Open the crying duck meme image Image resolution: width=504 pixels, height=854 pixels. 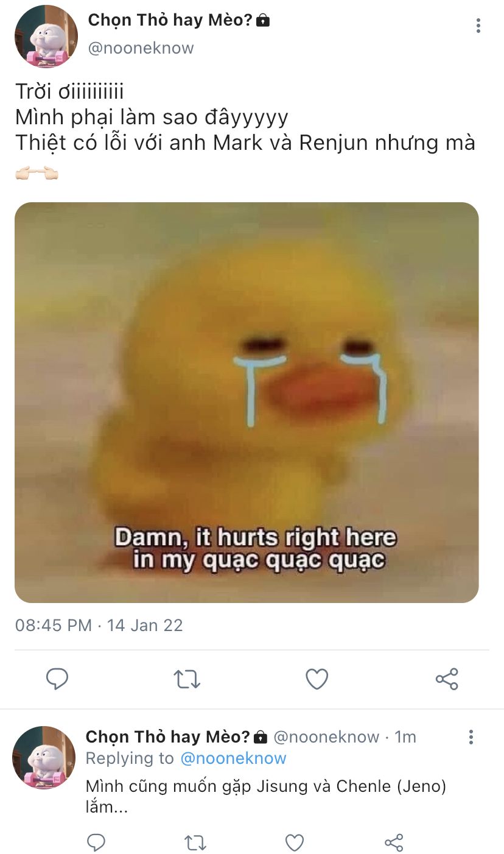(247, 403)
